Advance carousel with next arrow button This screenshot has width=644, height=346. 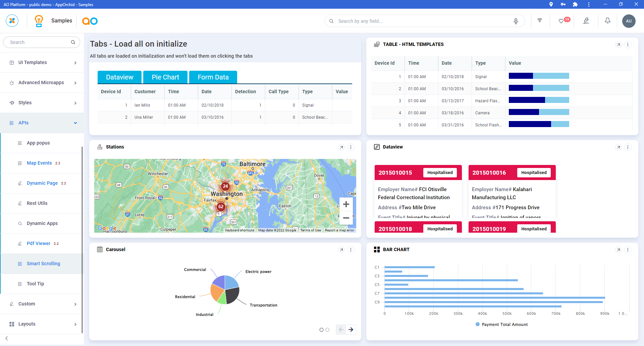click(351, 330)
